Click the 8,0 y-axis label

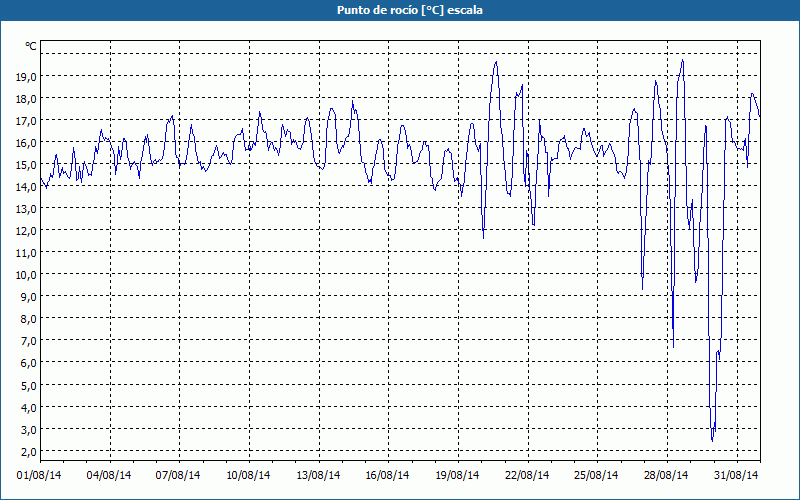(28, 319)
